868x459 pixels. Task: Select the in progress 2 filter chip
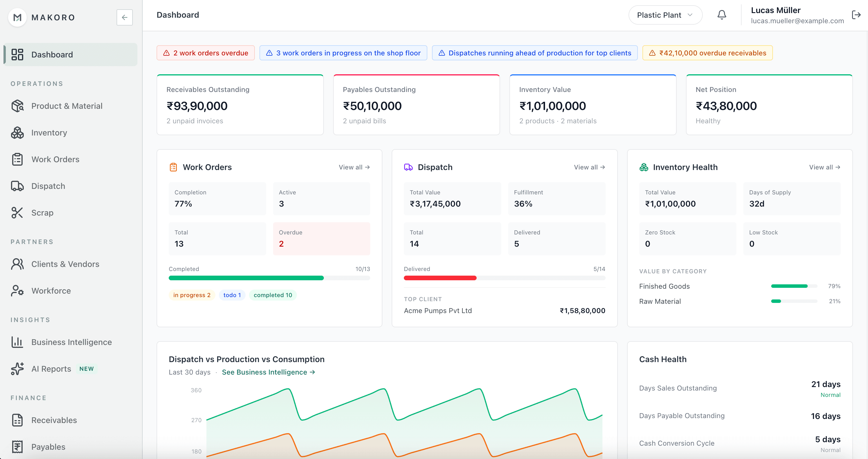[191, 295]
